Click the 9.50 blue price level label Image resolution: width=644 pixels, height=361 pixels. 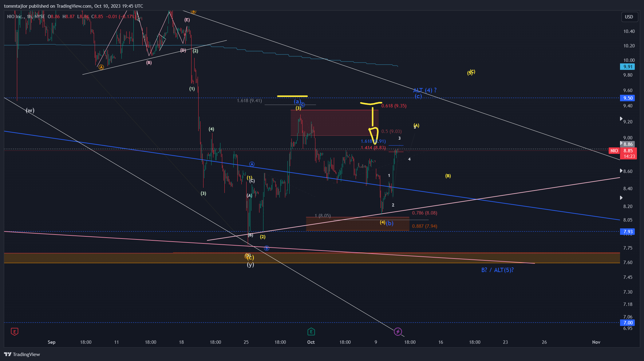(627, 98)
